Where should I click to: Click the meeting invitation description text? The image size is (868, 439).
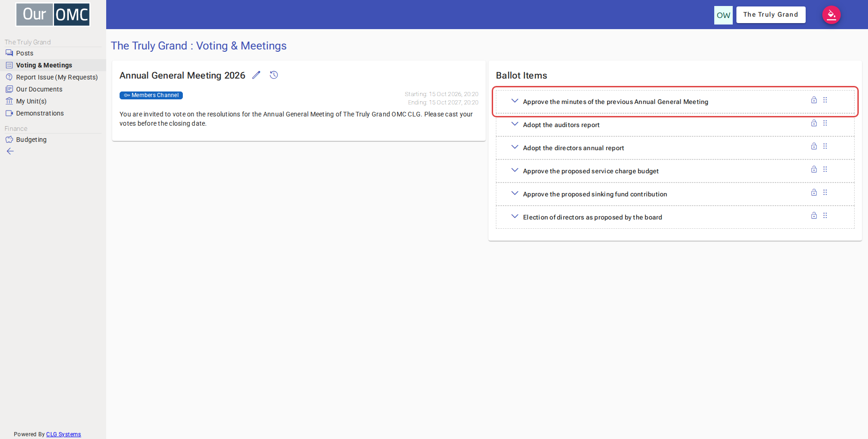(296, 119)
